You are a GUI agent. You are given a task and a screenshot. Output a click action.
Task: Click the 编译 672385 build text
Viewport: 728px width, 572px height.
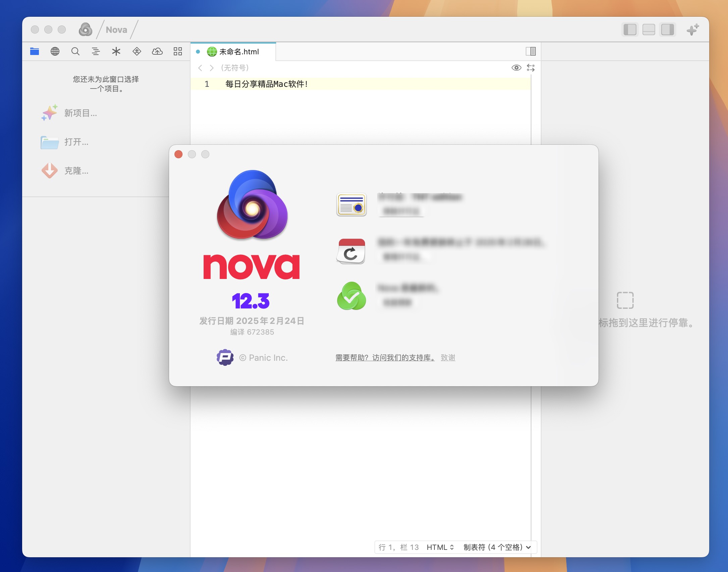click(252, 332)
